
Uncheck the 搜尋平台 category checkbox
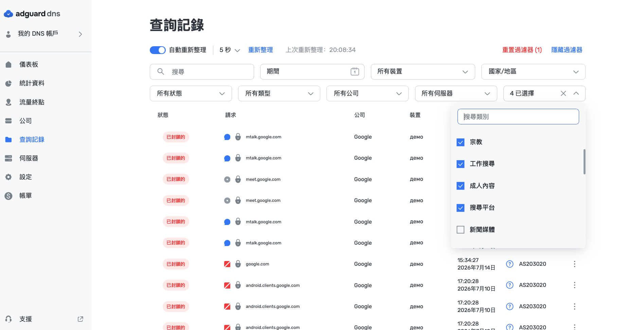(x=460, y=208)
